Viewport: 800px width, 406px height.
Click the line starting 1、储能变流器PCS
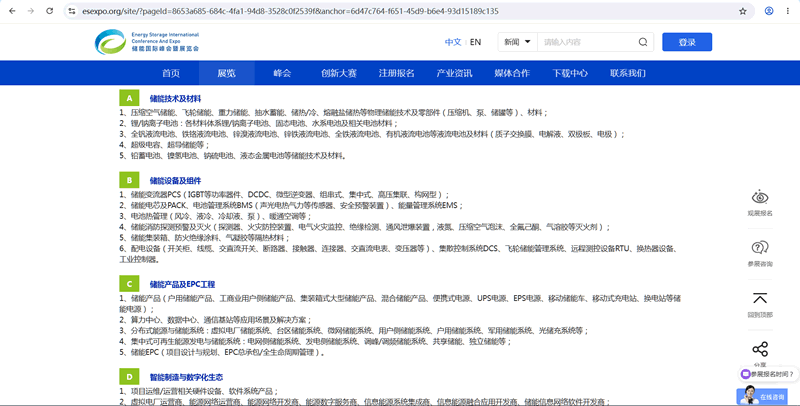click(285, 194)
